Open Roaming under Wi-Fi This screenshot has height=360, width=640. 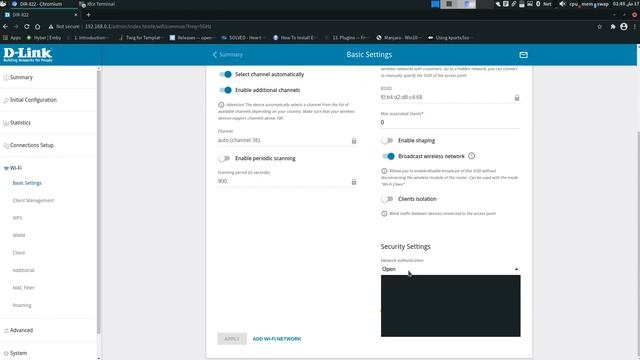pyautogui.click(x=22, y=305)
